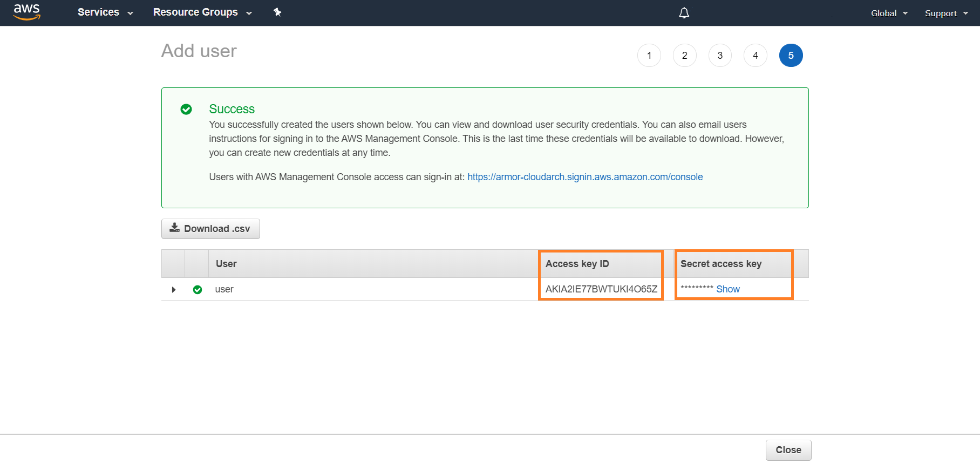Open the Resource Groups dropdown

[202, 12]
